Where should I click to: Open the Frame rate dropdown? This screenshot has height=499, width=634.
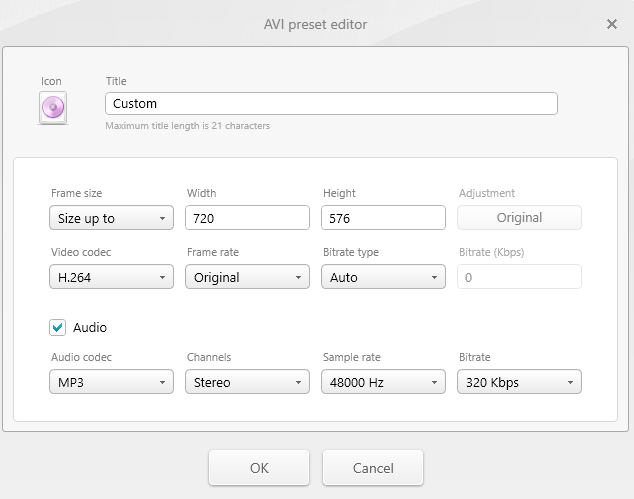247,277
